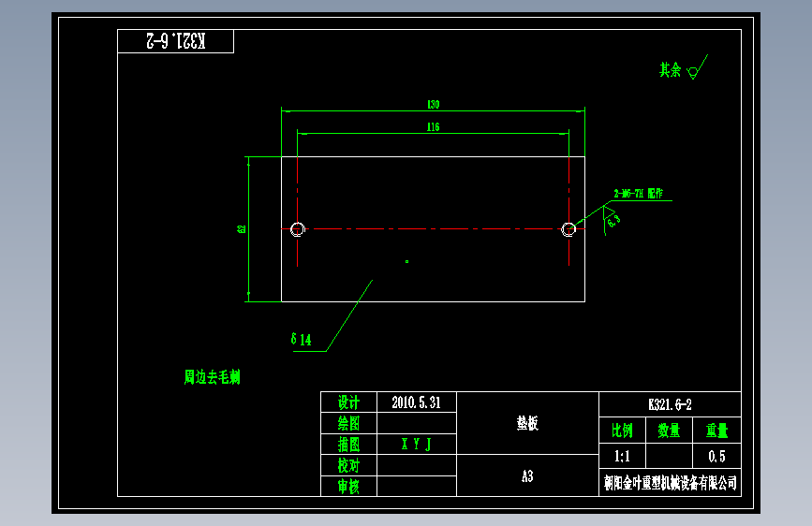The image size is (812, 526).
Task: Click the surface roughness symbol beside 其余
Action: (697, 66)
